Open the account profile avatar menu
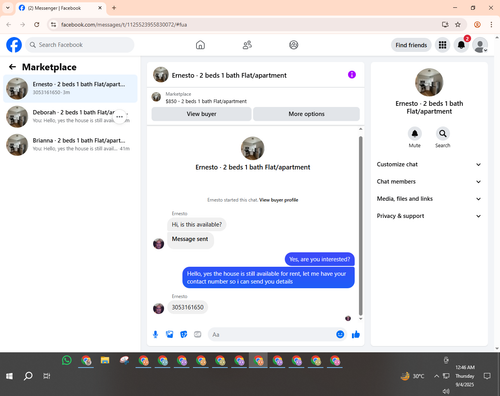Viewport: 500px width, 396px height. point(480,45)
